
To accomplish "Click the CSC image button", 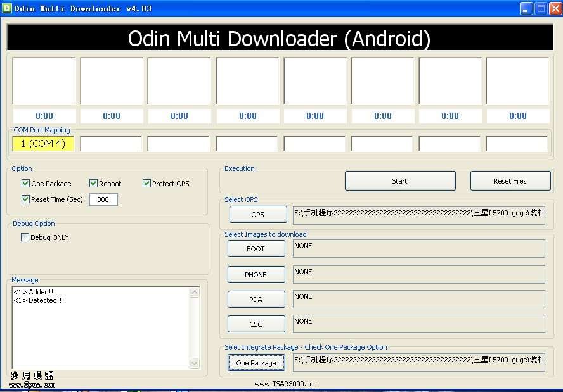I will (x=256, y=324).
